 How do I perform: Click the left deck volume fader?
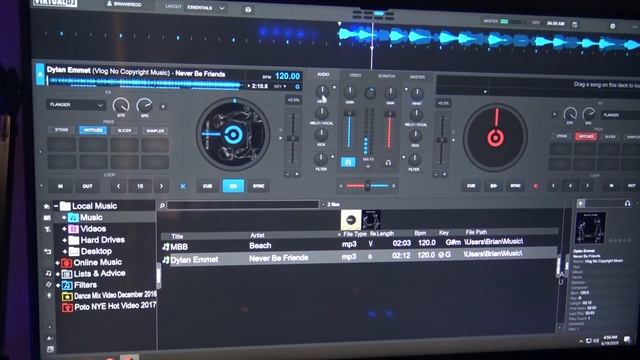[x=349, y=129]
